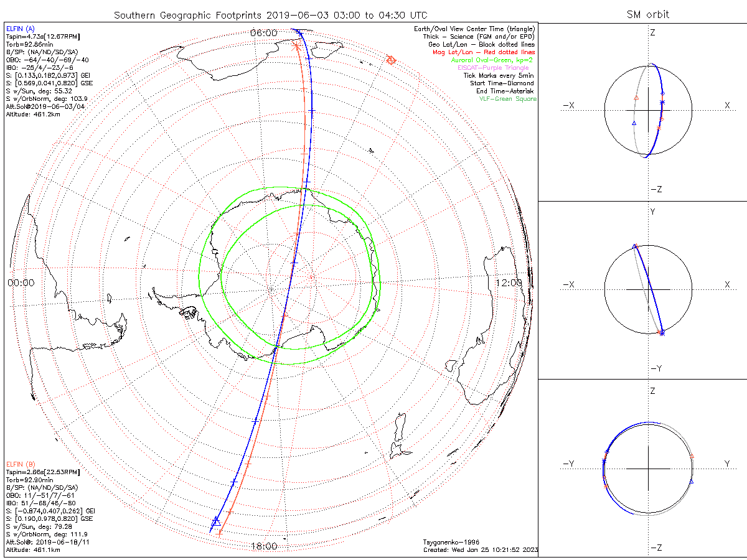Click the SM orbit panel title
747x560 pixels.
click(x=650, y=14)
